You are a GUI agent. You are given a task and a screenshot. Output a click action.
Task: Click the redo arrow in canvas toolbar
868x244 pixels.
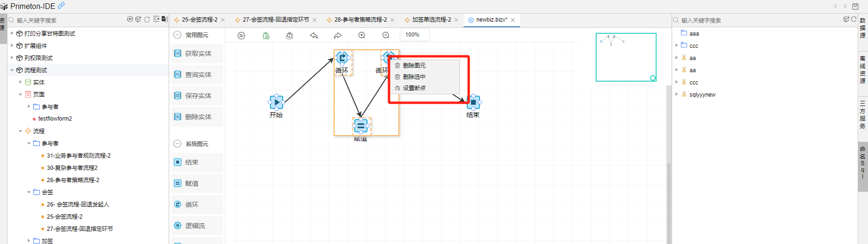pos(337,36)
